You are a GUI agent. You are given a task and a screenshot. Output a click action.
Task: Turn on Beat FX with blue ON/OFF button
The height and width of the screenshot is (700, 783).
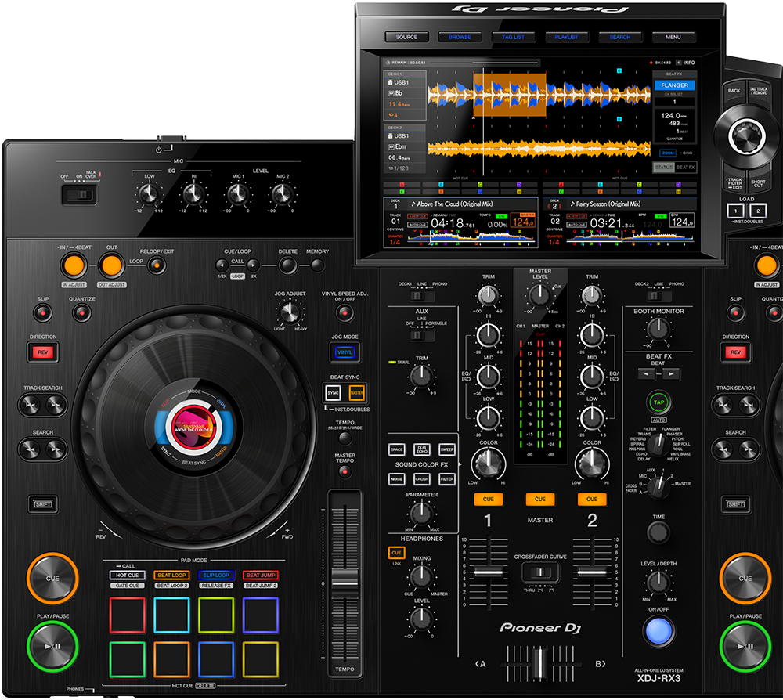[659, 630]
